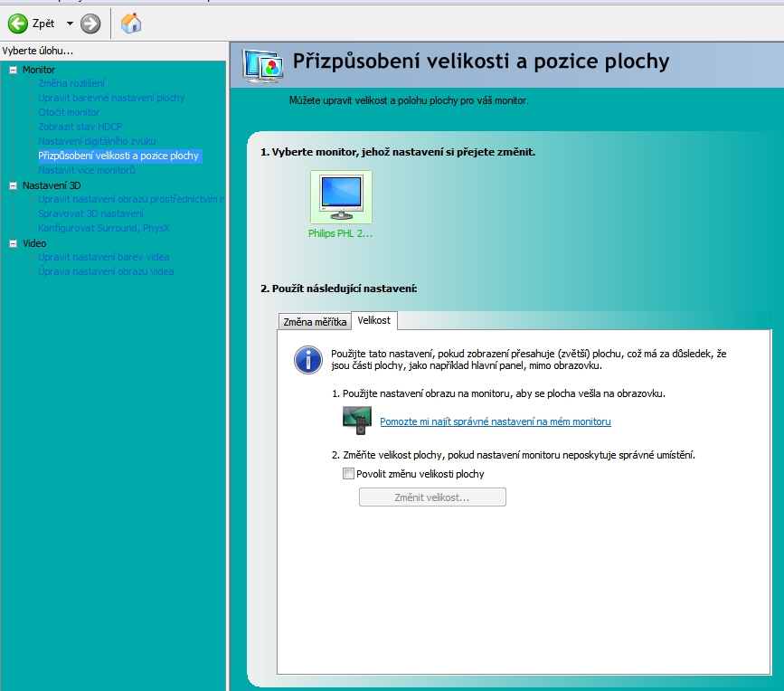Switch to the Změna měřítka tab
This screenshot has height=691, width=784.
coord(315,321)
